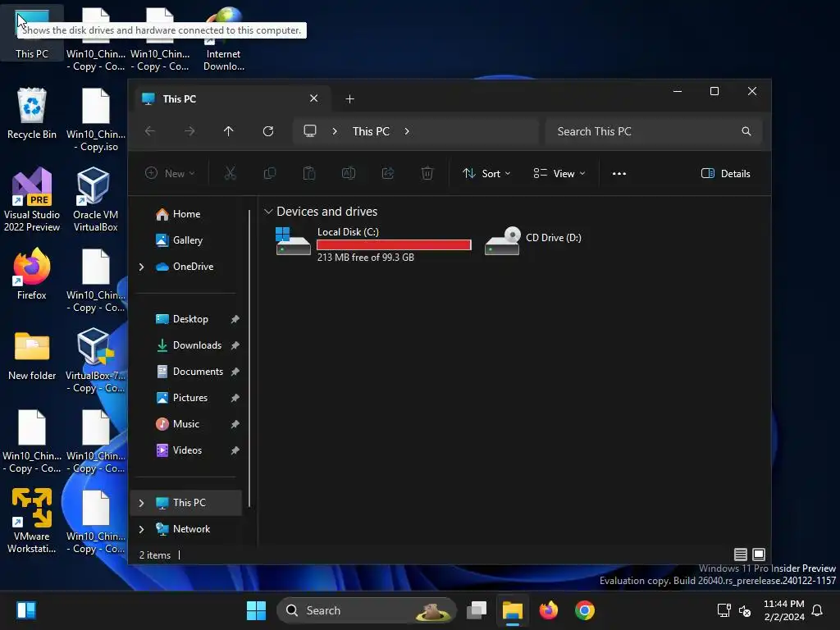
Task: Go forward with the right arrow button
Action: point(189,131)
